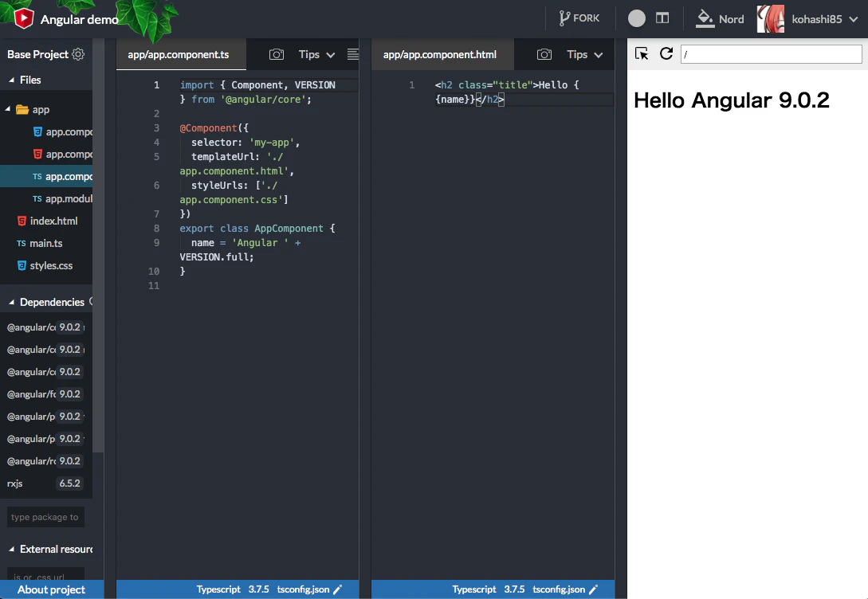Reload the preview pane
Screen dimensions: 868x599
coord(666,53)
